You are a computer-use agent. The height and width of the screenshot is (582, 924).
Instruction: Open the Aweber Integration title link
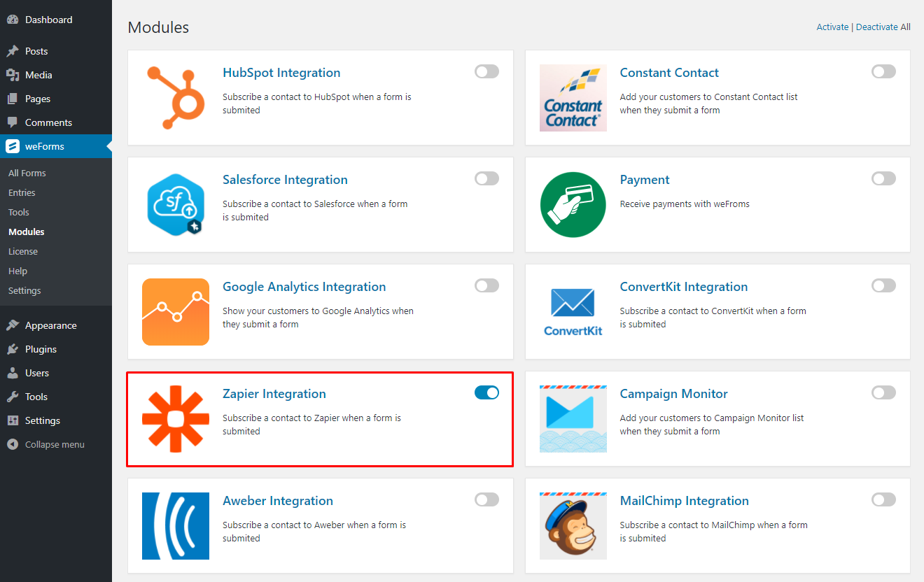pos(278,501)
